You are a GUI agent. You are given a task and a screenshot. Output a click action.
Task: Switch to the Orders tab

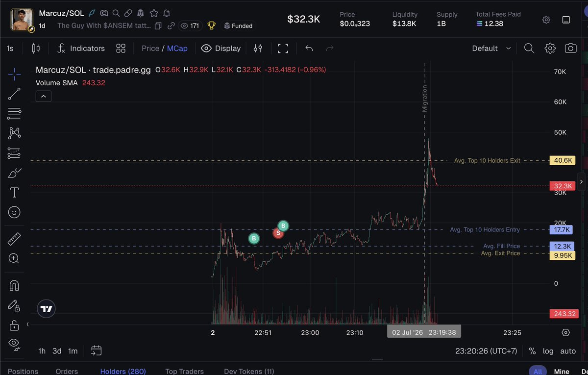pyautogui.click(x=67, y=371)
